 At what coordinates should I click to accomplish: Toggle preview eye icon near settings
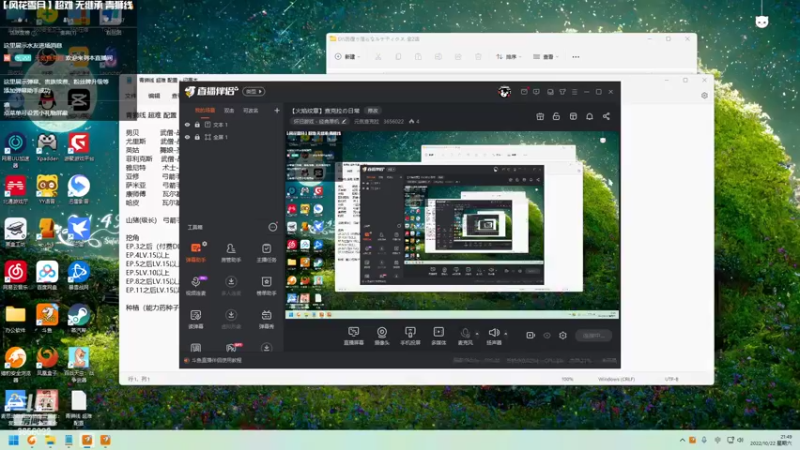click(547, 335)
